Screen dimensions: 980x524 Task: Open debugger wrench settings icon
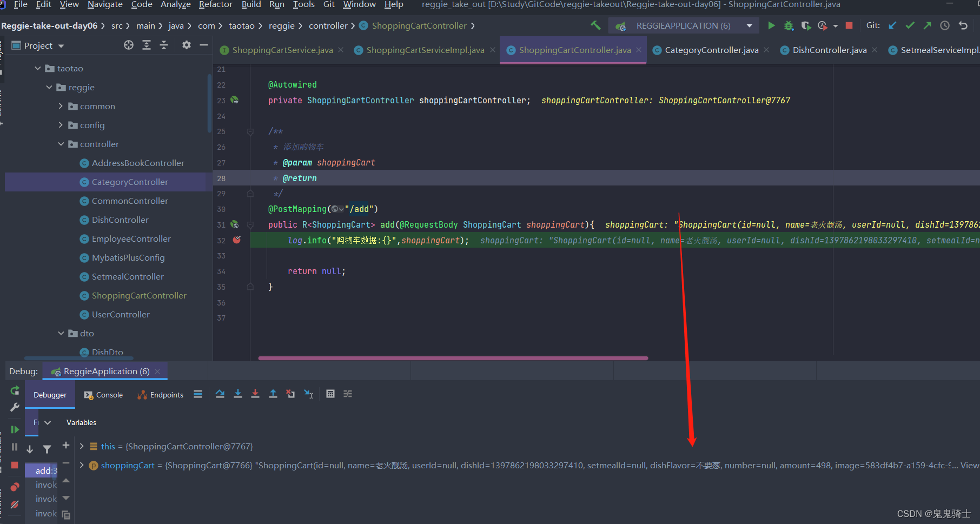pyautogui.click(x=15, y=407)
